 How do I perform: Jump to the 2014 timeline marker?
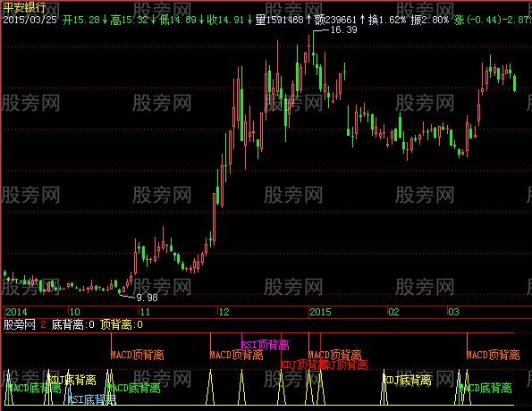pos(16,312)
